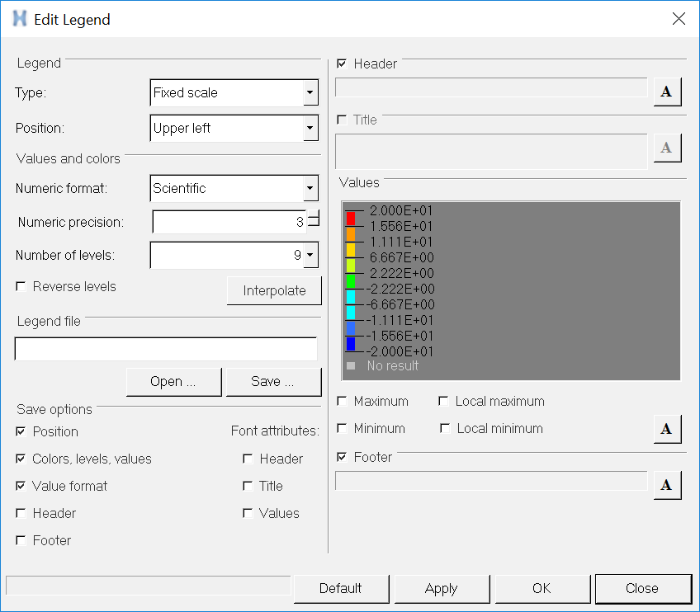
Task: Click the Interpolate button
Action: 274,290
